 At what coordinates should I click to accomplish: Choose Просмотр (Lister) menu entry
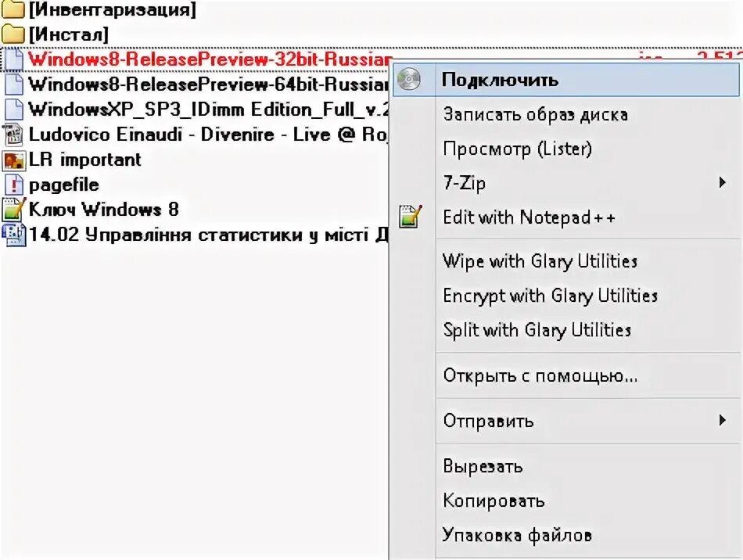pos(566,149)
